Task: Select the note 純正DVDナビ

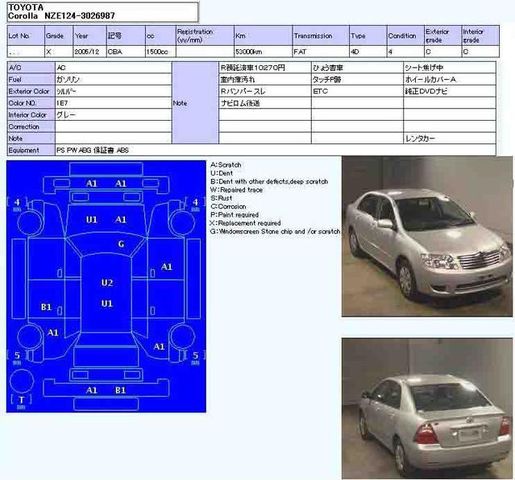Action: click(x=450, y=91)
